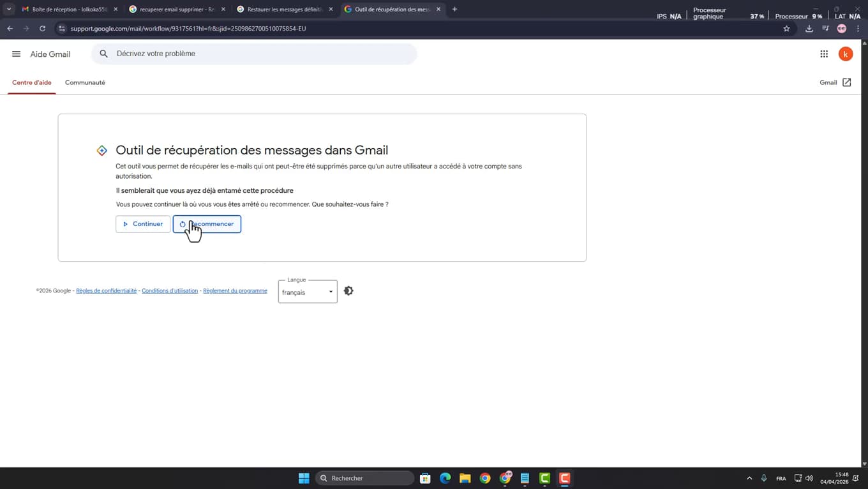Open the clock showing 15:48

(x=834, y=478)
